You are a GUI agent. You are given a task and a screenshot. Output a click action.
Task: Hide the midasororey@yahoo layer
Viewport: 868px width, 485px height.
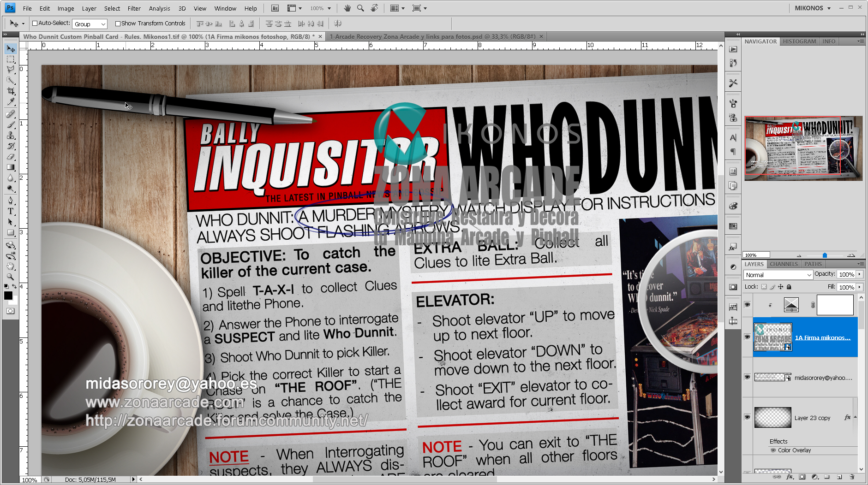(748, 377)
